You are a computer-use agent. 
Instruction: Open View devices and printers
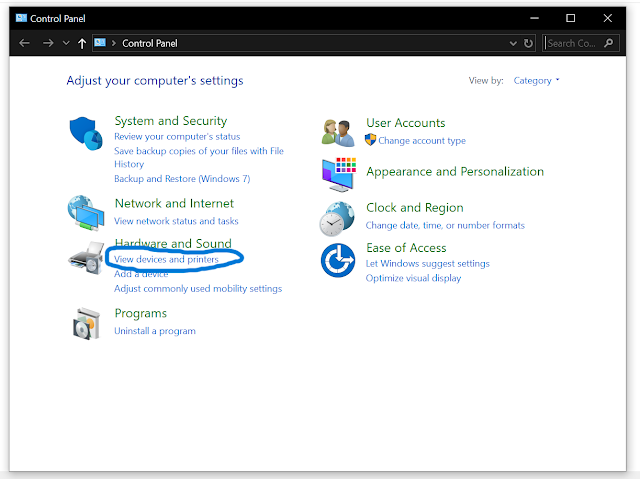pos(166,259)
